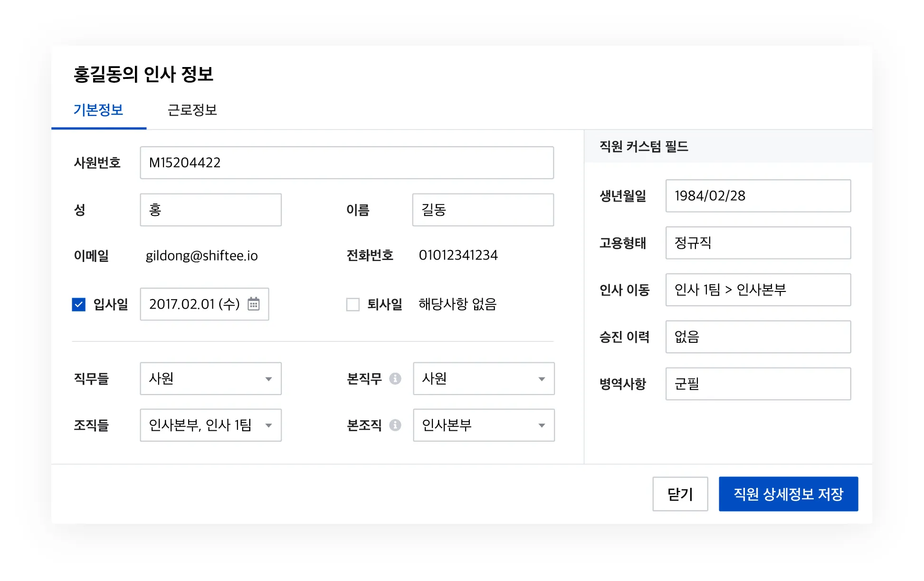Click the 직원 상세정보 저장 button

pos(788,494)
